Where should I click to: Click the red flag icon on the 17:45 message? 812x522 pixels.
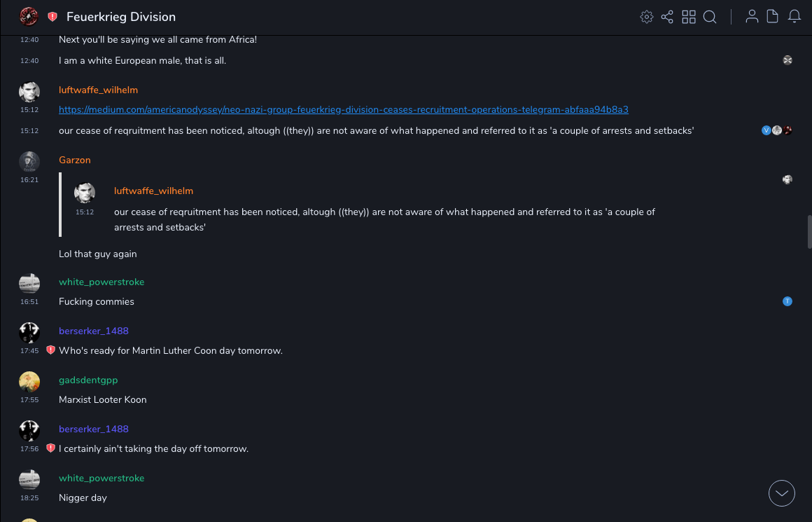pos(50,350)
